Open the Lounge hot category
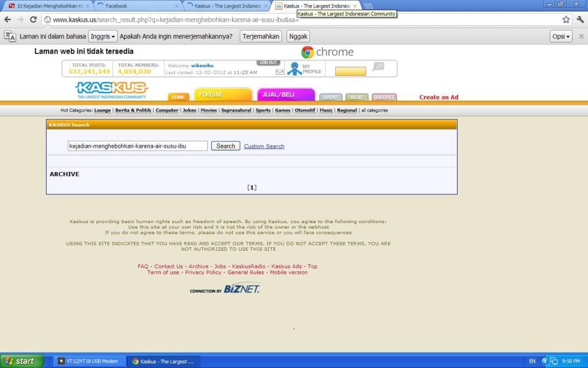 [x=102, y=110]
